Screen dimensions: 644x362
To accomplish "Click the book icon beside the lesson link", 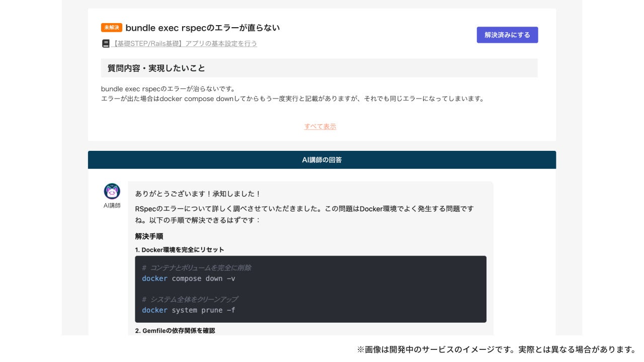I will click(x=106, y=44).
